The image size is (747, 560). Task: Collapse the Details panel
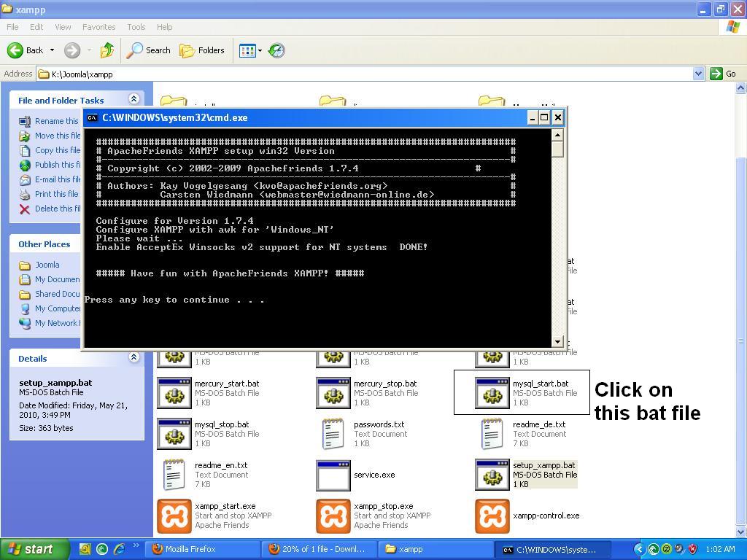[133, 357]
